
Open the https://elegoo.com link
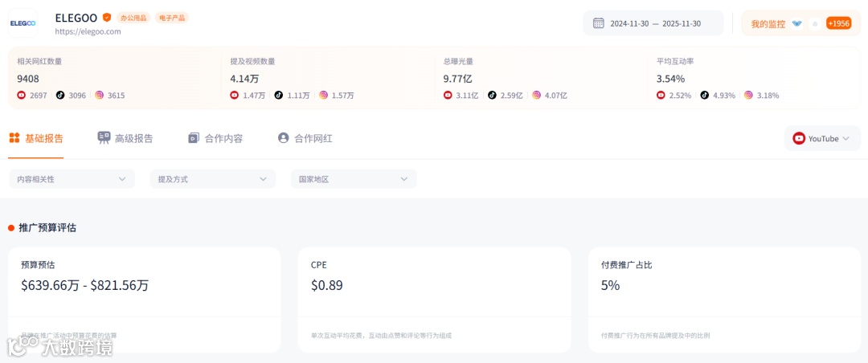[88, 31]
